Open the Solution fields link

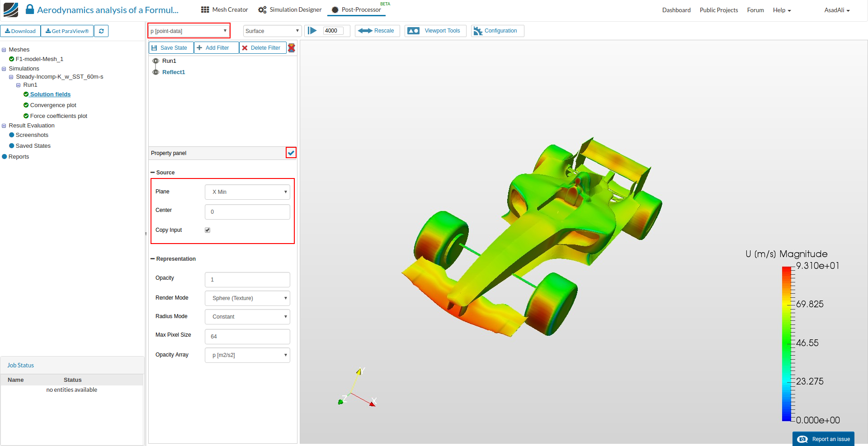(x=50, y=94)
